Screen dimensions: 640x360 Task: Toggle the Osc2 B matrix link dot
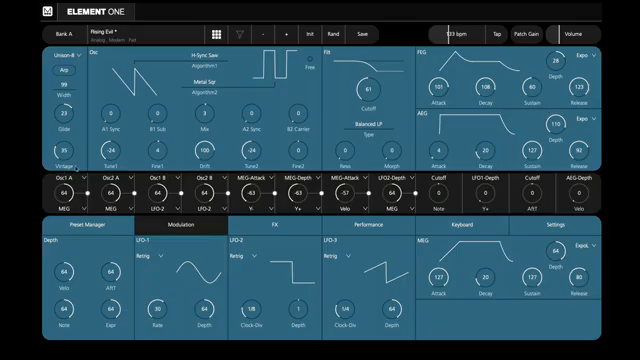click(x=228, y=193)
